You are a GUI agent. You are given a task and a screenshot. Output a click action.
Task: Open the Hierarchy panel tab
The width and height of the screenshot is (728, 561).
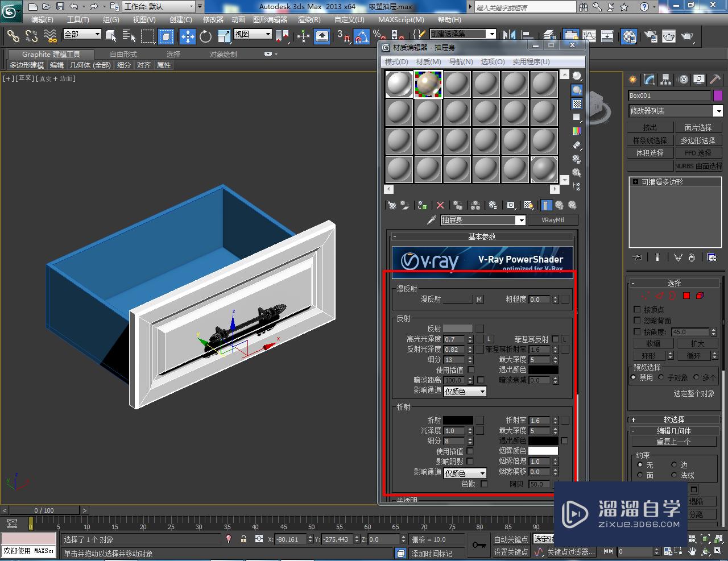coord(666,80)
